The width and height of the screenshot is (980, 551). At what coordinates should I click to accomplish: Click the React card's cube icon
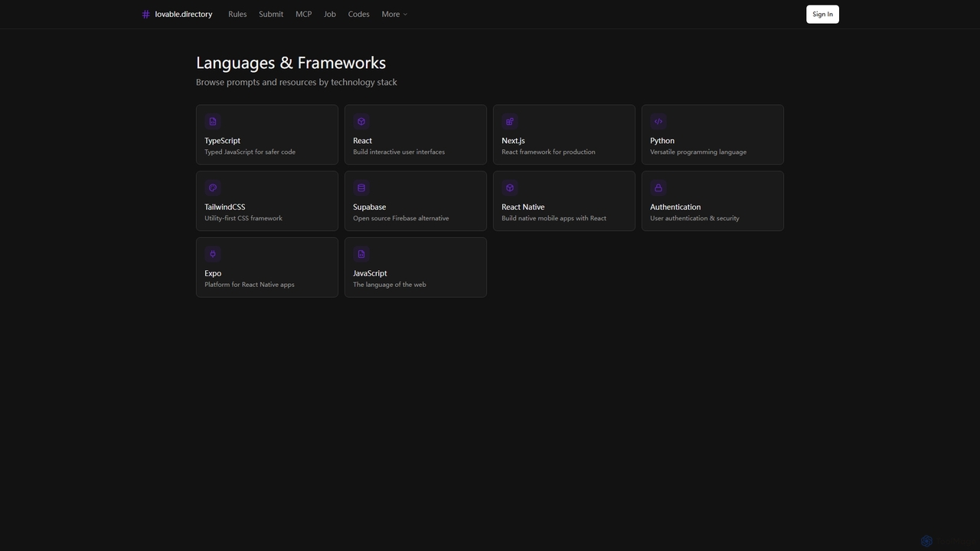(x=361, y=121)
